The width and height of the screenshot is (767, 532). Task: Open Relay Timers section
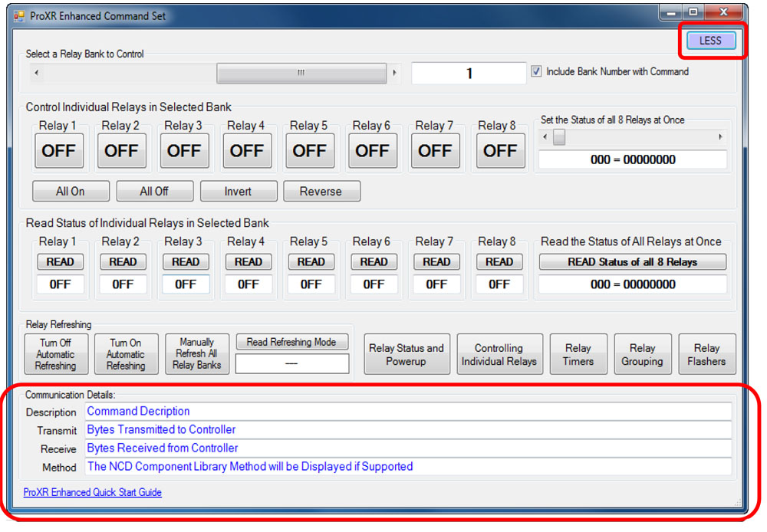pyautogui.click(x=578, y=354)
